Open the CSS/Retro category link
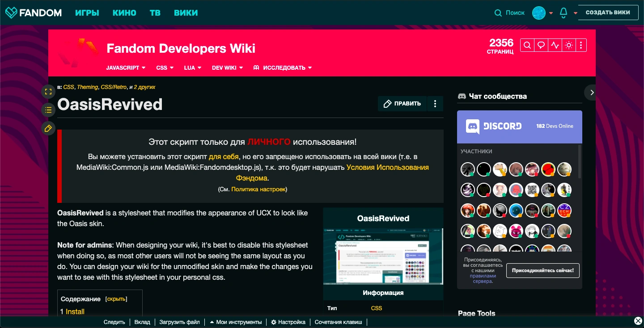 tap(114, 87)
